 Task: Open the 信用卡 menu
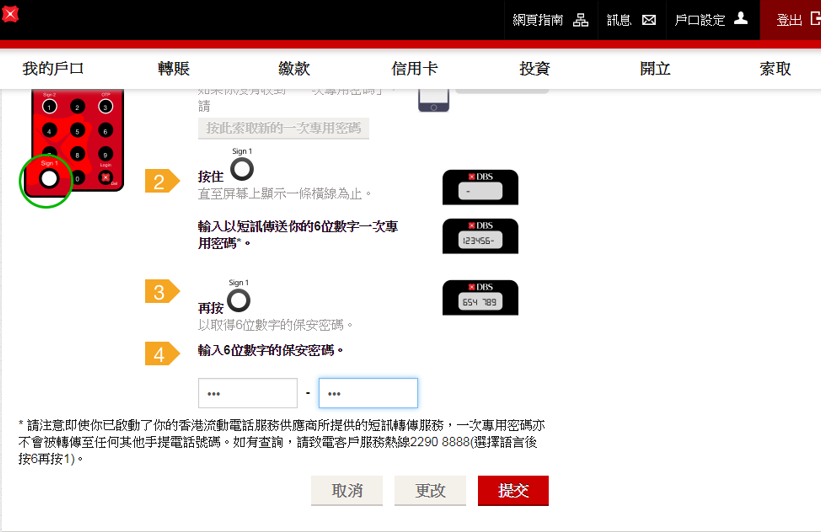[x=414, y=69]
